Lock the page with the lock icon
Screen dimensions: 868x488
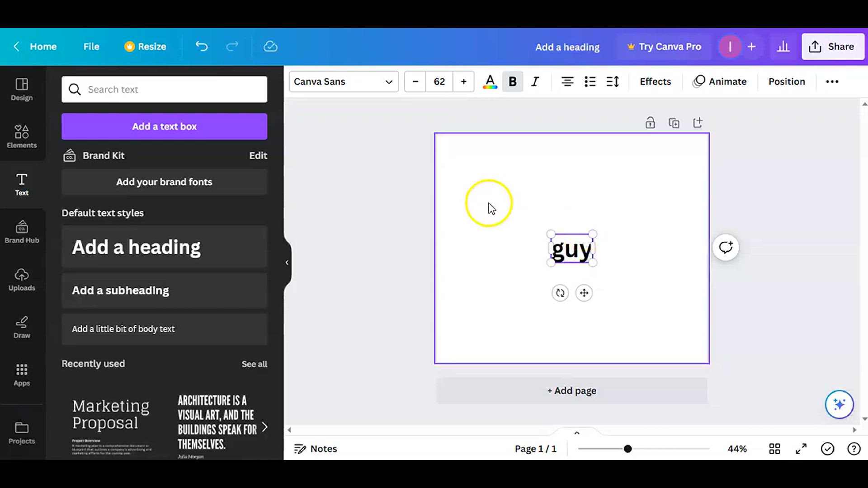pos(650,123)
